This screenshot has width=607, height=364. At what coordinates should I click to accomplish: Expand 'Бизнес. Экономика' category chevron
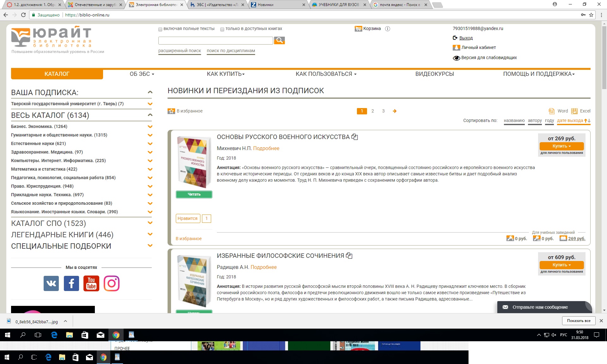(150, 127)
